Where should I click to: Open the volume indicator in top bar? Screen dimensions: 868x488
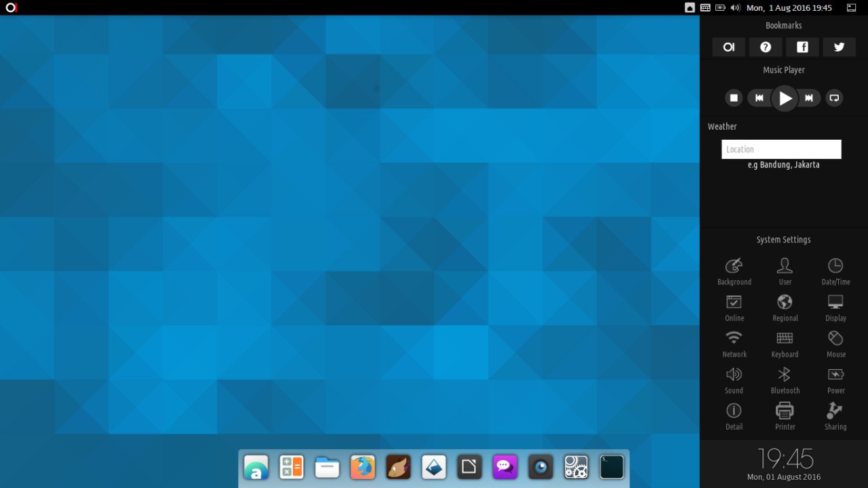[735, 8]
